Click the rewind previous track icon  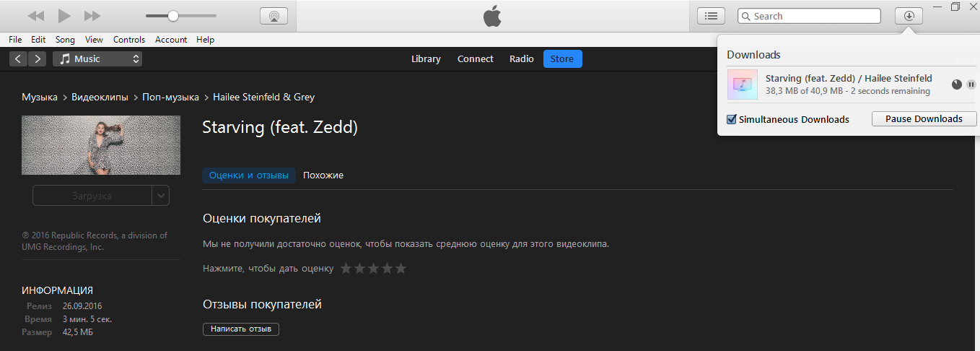point(36,16)
